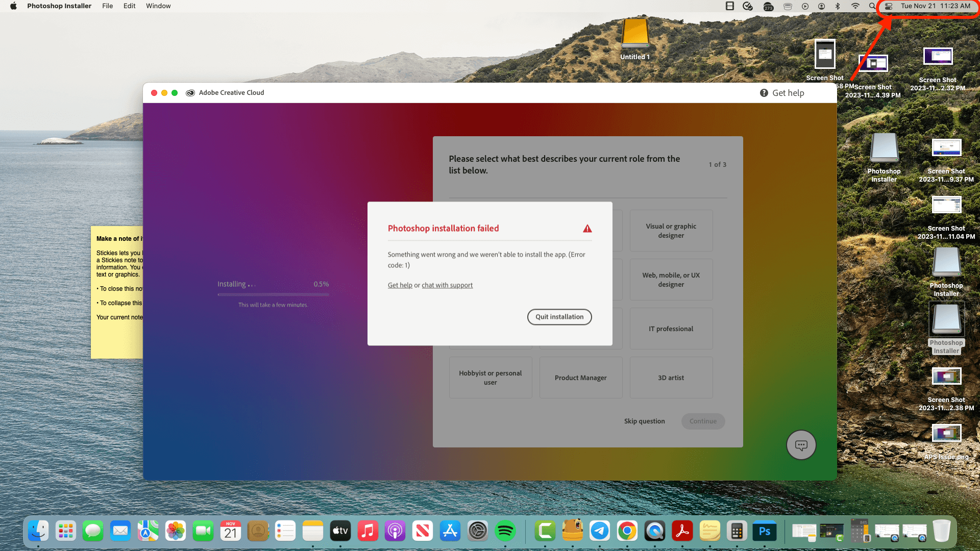Click the Creative Cloud logo in title bar

tap(190, 93)
